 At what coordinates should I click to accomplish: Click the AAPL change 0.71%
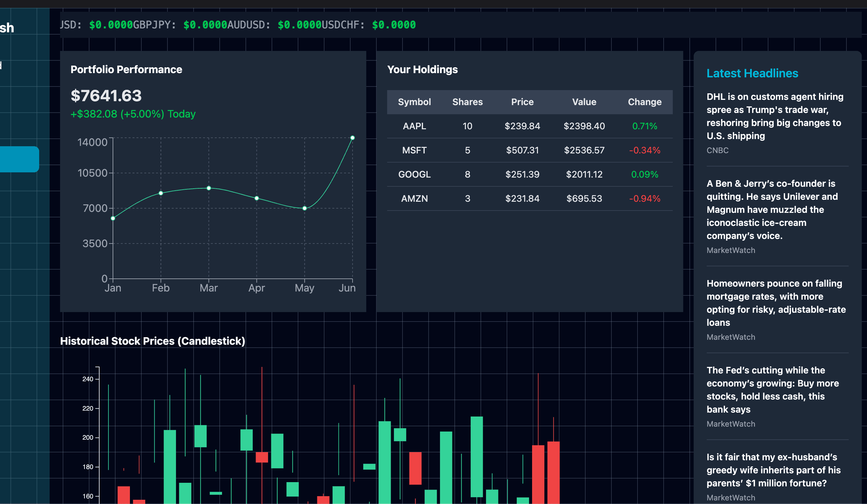coord(645,126)
